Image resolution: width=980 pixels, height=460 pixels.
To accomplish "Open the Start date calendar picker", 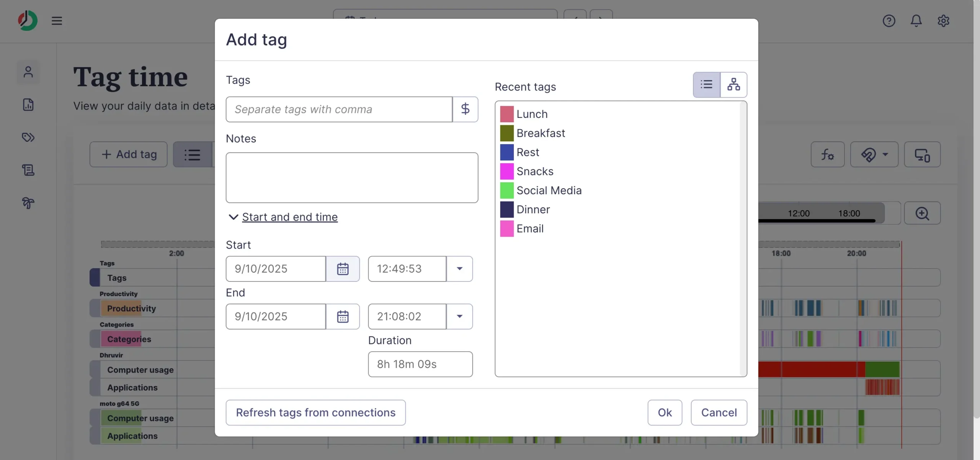I will pyautogui.click(x=343, y=269).
